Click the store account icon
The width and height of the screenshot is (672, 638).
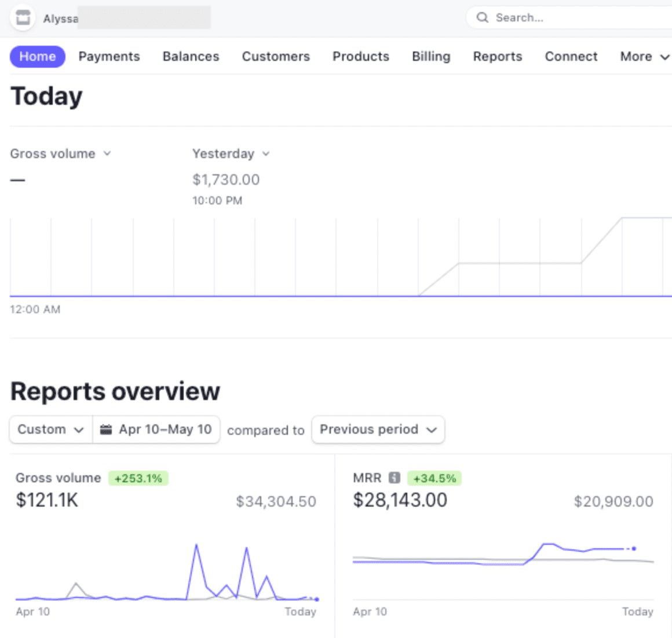click(x=23, y=18)
